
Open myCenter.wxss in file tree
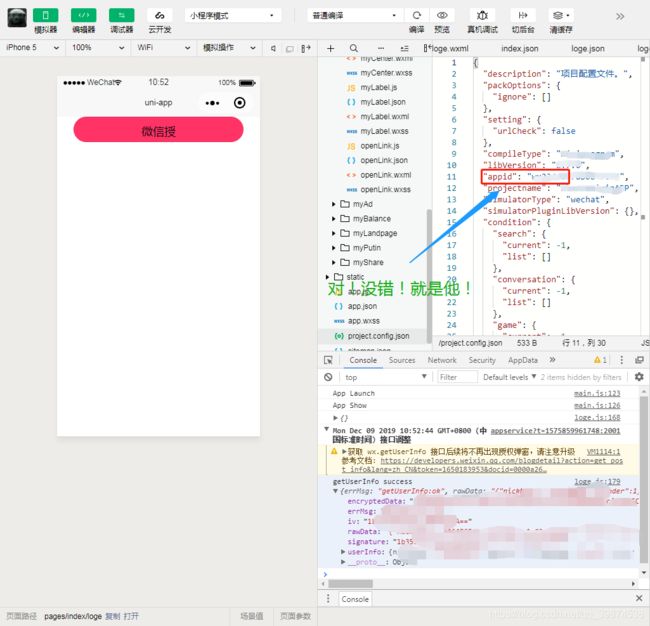tap(386, 73)
